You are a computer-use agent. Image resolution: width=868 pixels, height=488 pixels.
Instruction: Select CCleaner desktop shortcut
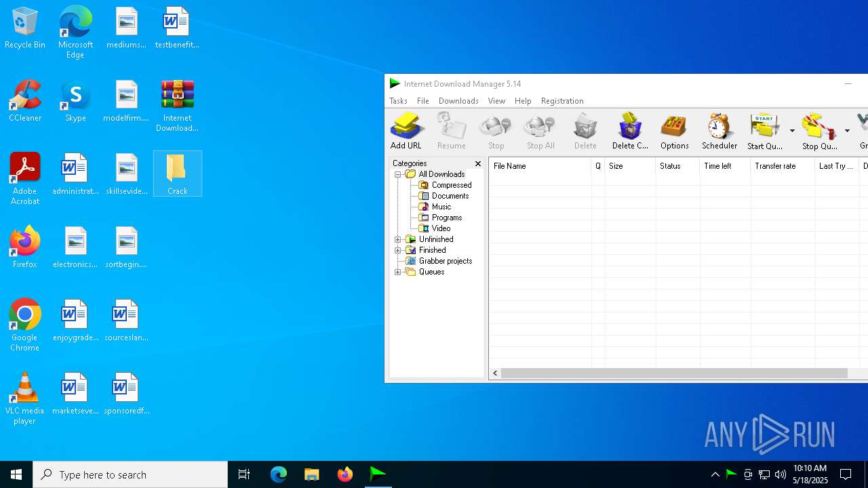point(25,101)
